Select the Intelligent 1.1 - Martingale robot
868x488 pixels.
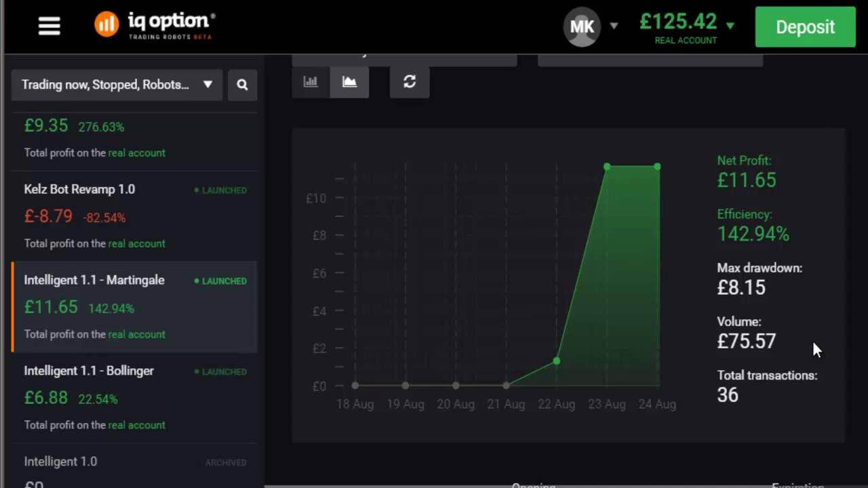pos(134,306)
